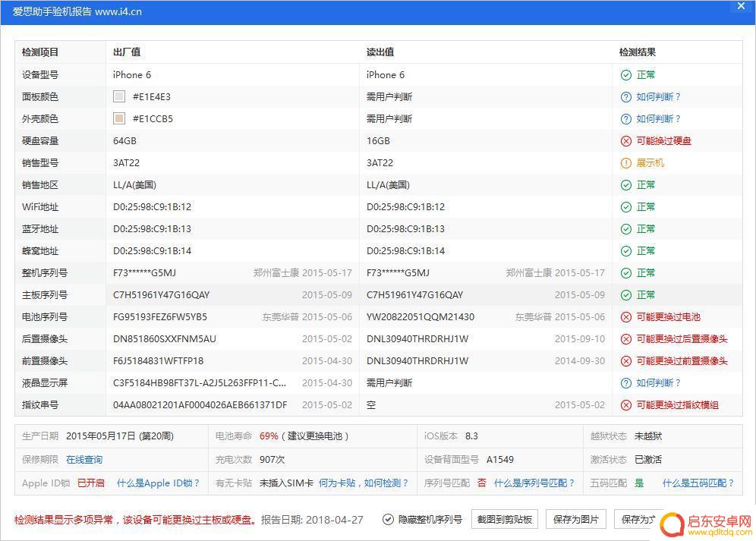Viewport: 756px width, 541px height.
Task: Click green check icon in 主板序列号 row
Action: click(x=625, y=295)
